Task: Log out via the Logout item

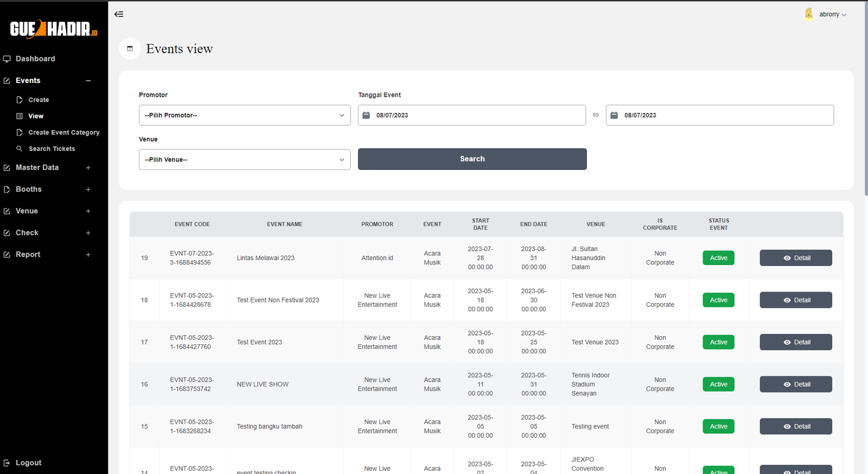Action: [28, 463]
